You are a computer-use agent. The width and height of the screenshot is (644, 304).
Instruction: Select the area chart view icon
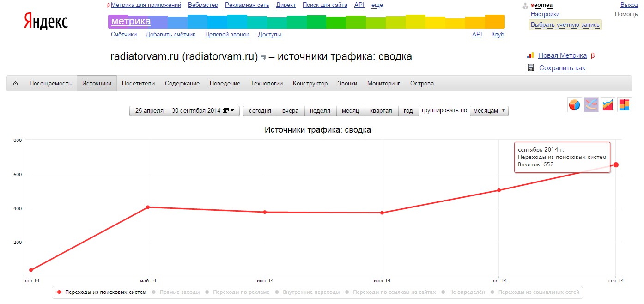pyautogui.click(x=608, y=105)
